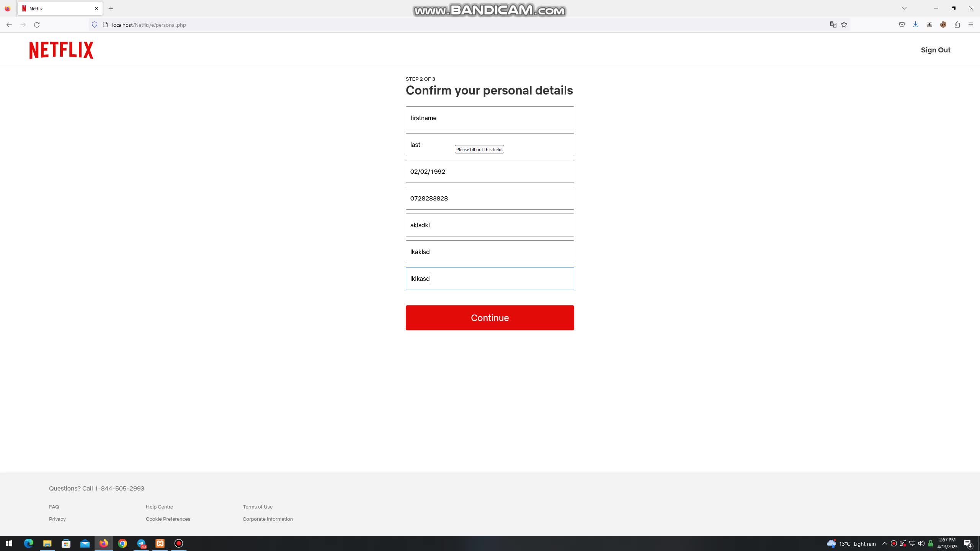This screenshot has height=551, width=980.
Task: Expand hidden icons in the system tray
Action: pyautogui.click(x=884, y=543)
